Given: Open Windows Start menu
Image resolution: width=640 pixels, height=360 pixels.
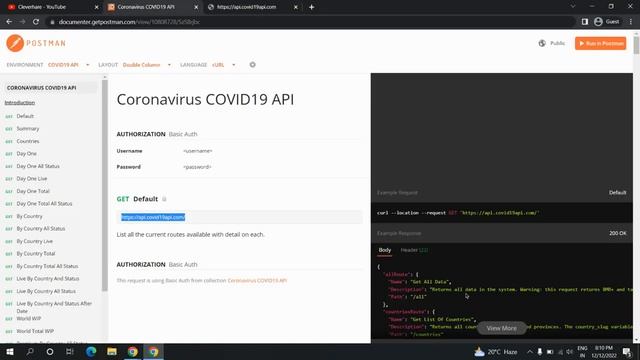Looking at the screenshot, I should [10, 351].
